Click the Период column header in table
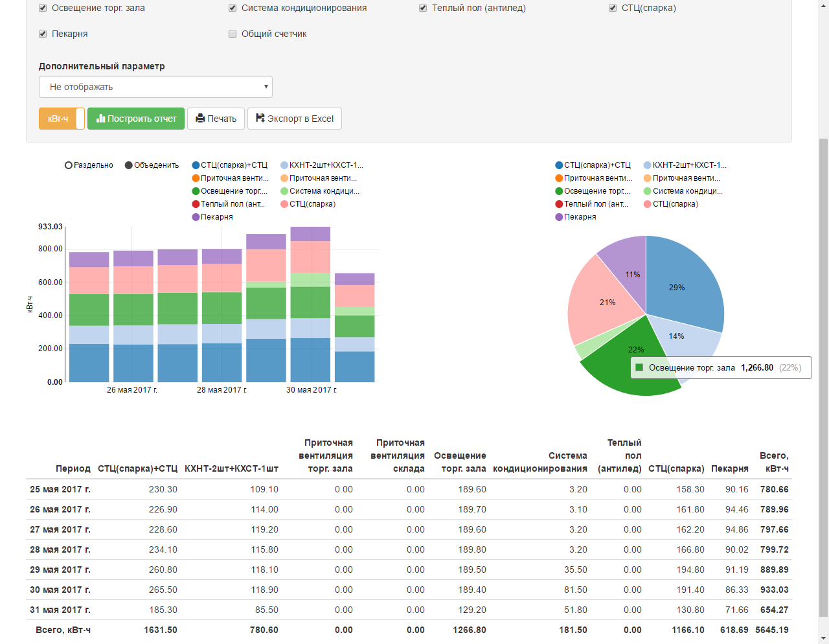829x644 pixels. [73, 468]
